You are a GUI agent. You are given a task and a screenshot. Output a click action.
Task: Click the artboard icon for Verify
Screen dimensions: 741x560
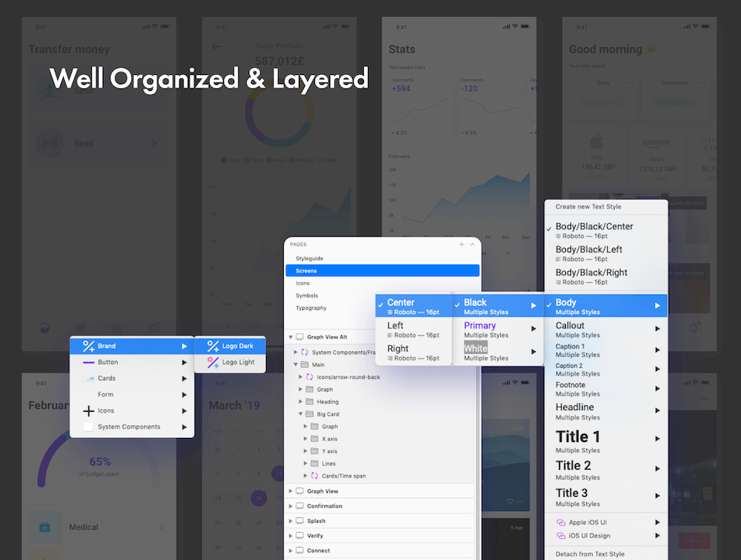click(300, 536)
